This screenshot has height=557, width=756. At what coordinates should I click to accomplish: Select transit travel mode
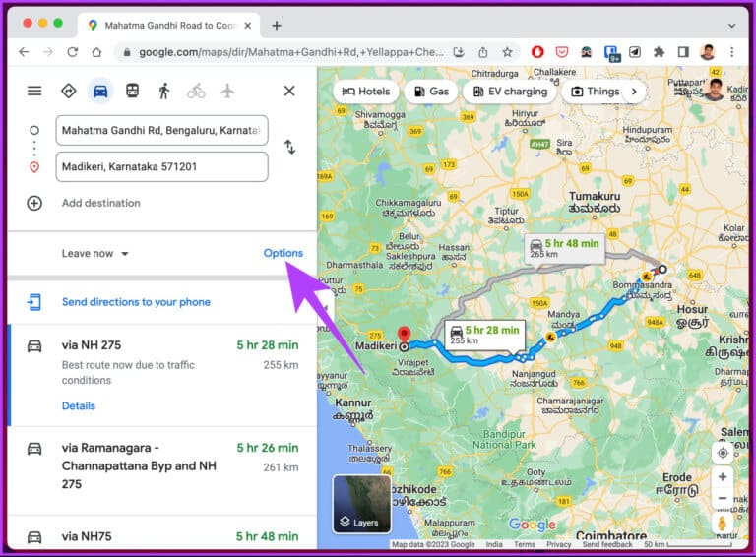(132, 91)
